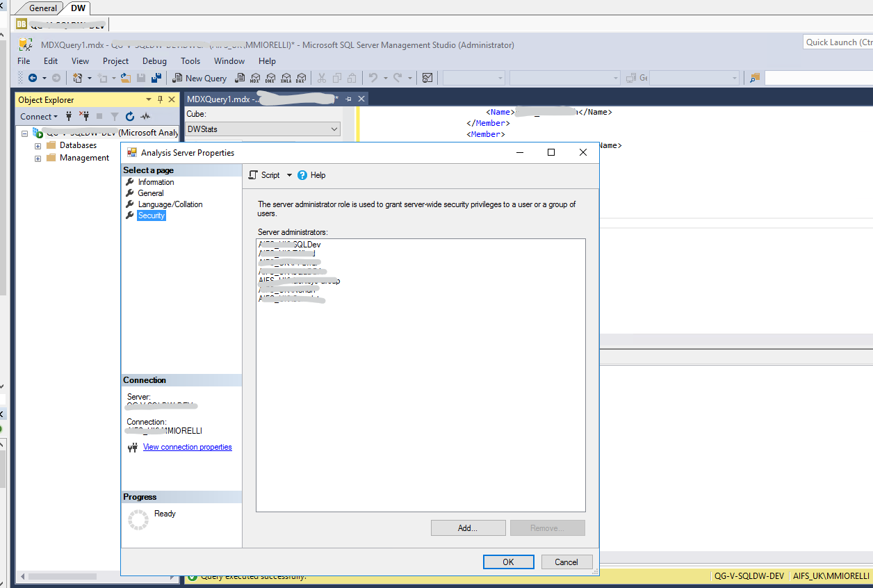Viewport: 873px width, 588px height.
Task: Click the Paste toolbar icon
Action: [352, 78]
